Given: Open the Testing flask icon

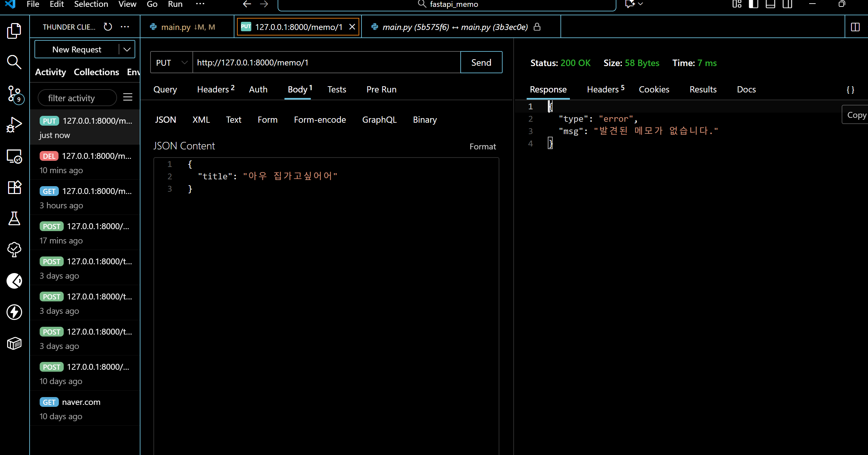Looking at the screenshot, I should (x=14, y=219).
